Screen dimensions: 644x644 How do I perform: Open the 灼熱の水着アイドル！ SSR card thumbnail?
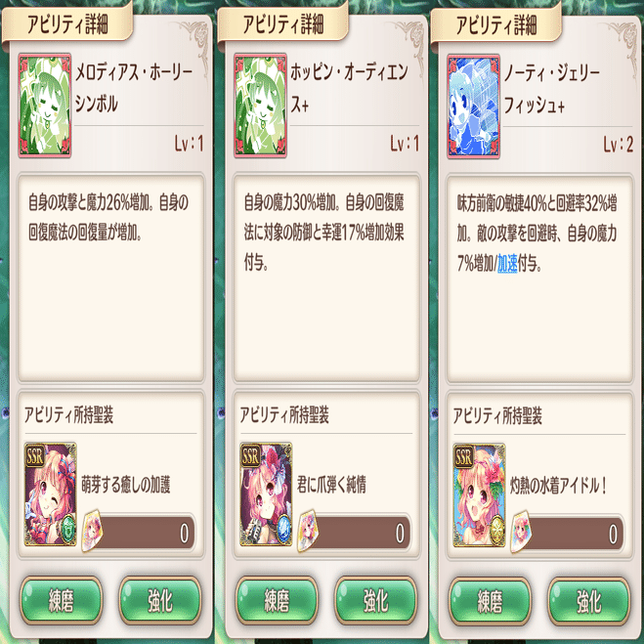tap(479, 494)
